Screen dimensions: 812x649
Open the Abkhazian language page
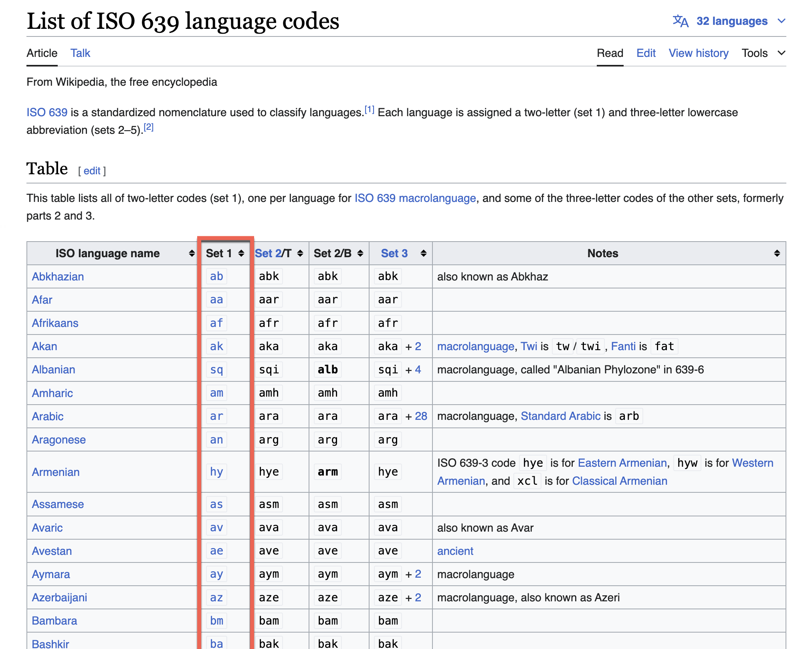pyautogui.click(x=58, y=276)
